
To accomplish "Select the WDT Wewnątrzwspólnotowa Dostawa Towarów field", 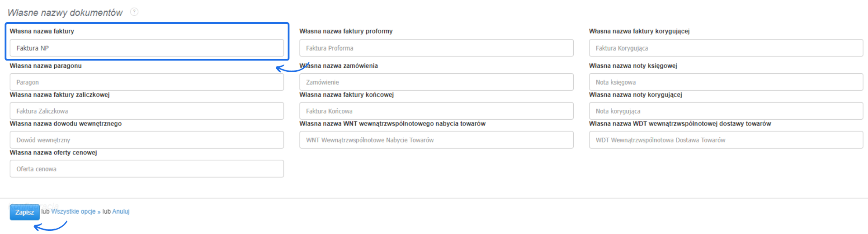I will [726, 140].
